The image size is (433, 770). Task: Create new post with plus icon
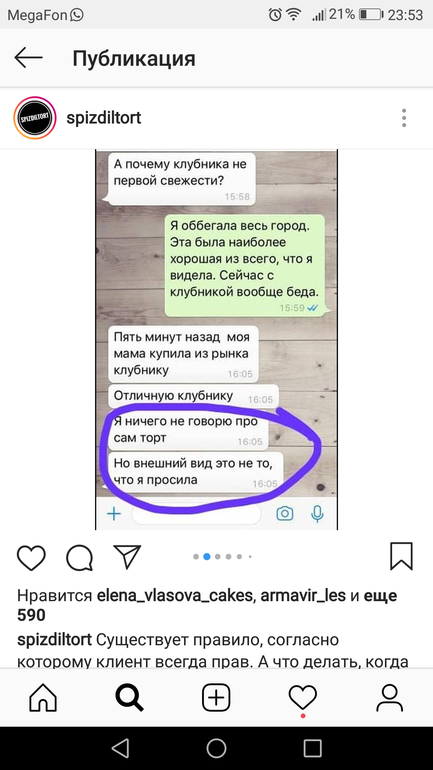[216, 697]
